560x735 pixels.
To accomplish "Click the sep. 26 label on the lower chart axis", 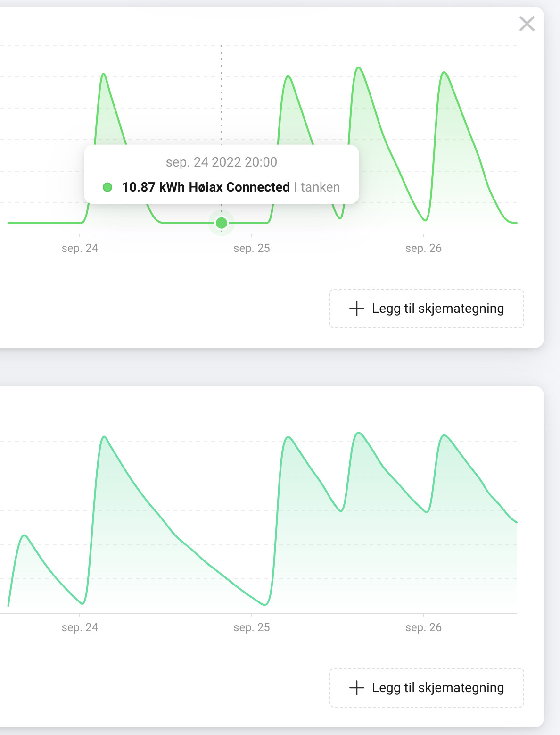I will coord(423,627).
